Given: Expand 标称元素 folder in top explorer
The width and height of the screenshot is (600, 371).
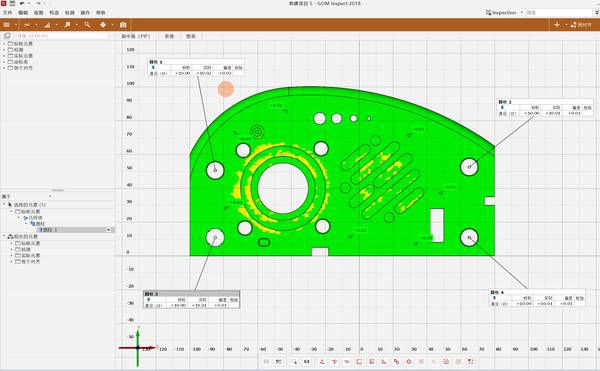Looking at the screenshot, I should (x=4, y=44).
